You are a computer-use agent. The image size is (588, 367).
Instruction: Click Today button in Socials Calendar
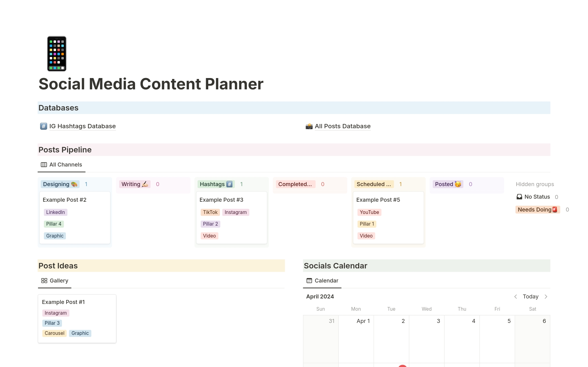(530, 296)
